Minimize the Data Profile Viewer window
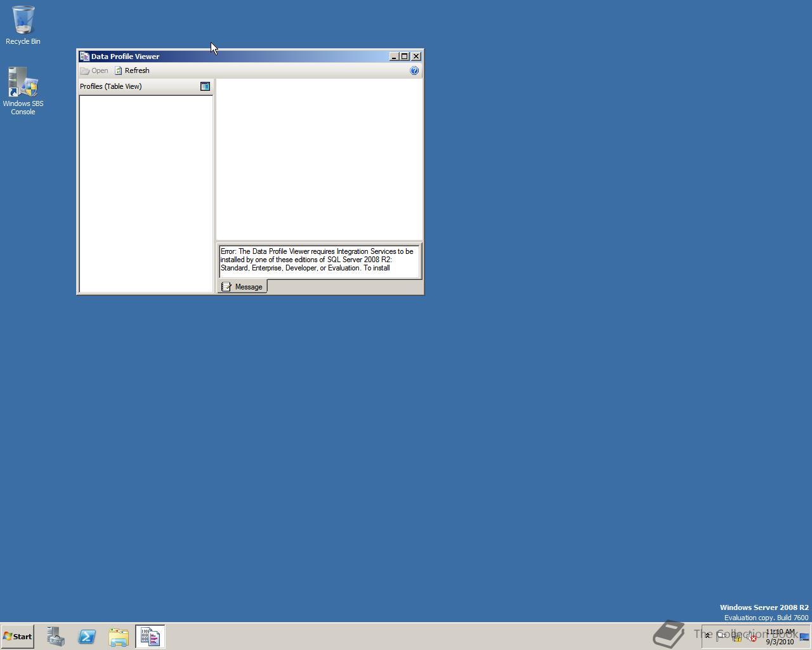Viewport: 812px width, 650px height. point(393,56)
